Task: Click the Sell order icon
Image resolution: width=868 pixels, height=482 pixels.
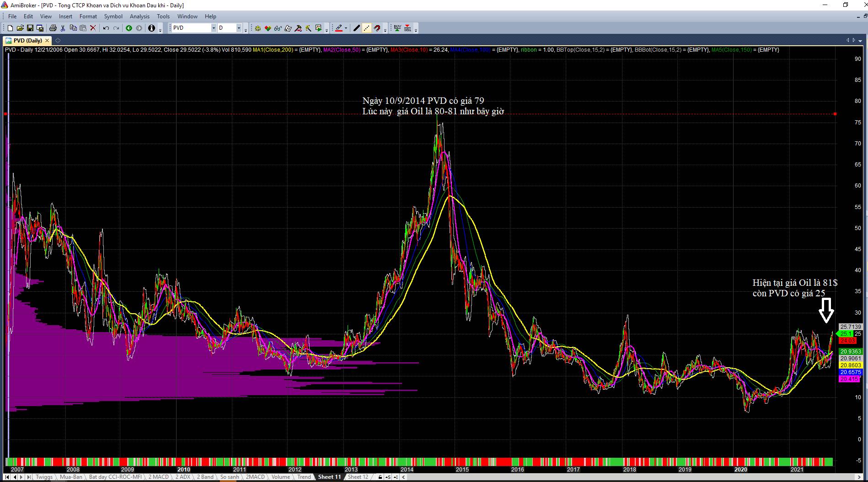Action: click(407, 28)
